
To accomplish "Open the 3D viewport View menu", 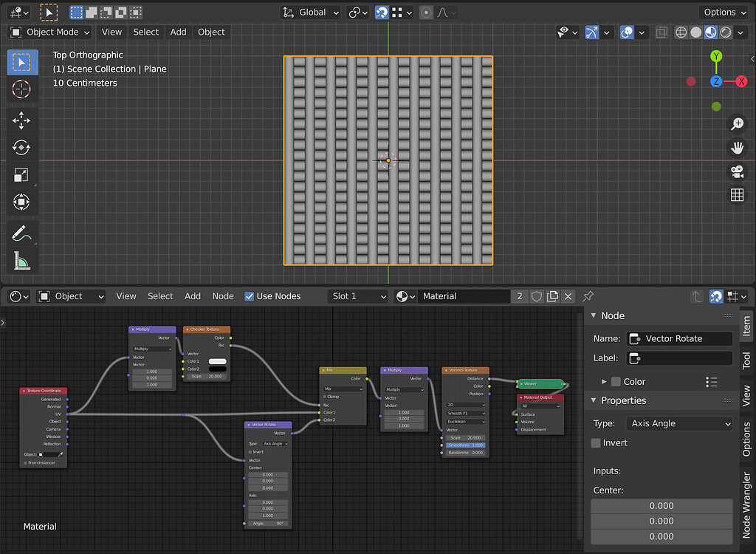I will [111, 33].
